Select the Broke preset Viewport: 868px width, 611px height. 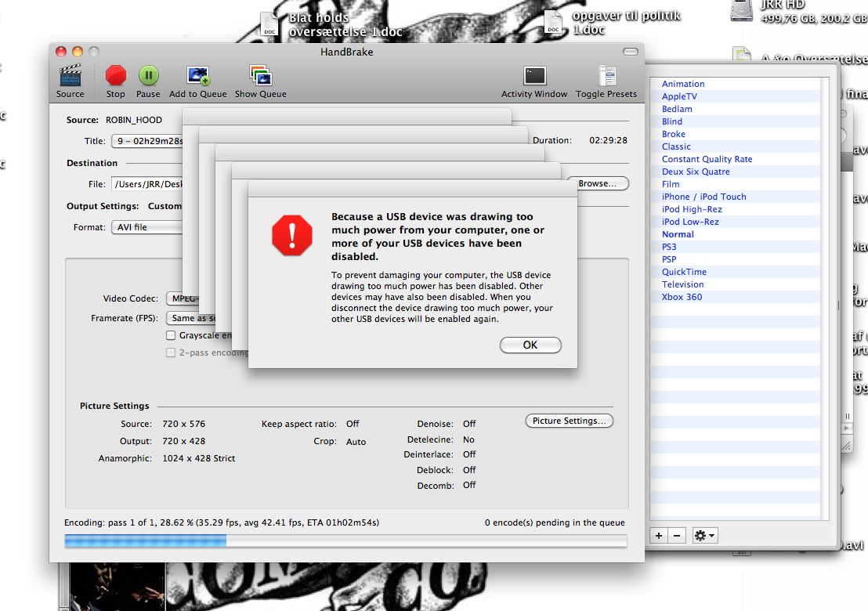(674, 134)
